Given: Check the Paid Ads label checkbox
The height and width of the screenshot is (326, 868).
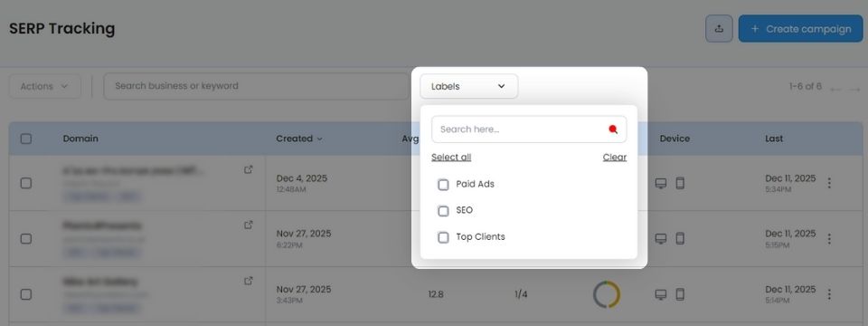Looking at the screenshot, I should coord(443,185).
